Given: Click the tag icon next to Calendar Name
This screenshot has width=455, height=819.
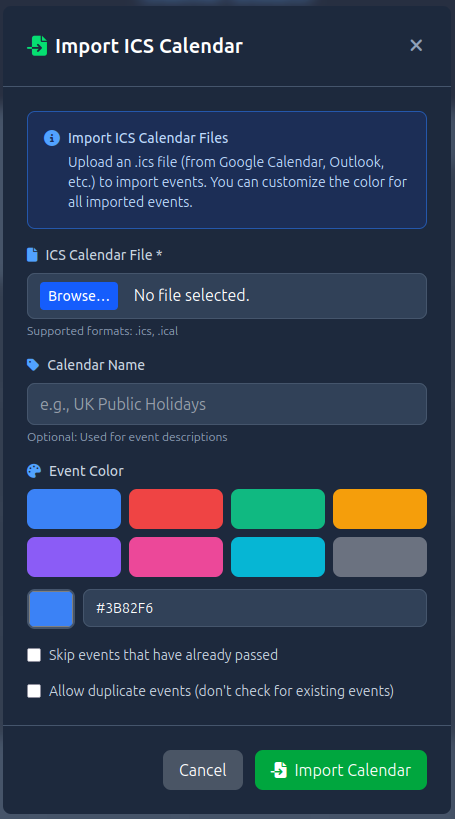Looking at the screenshot, I should (33, 365).
